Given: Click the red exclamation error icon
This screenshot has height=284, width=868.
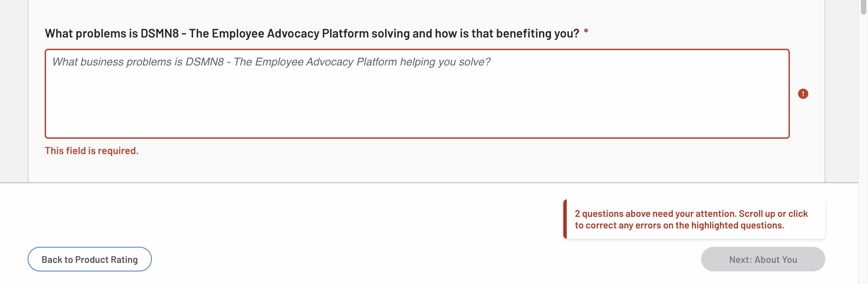Looking at the screenshot, I should 803,94.
